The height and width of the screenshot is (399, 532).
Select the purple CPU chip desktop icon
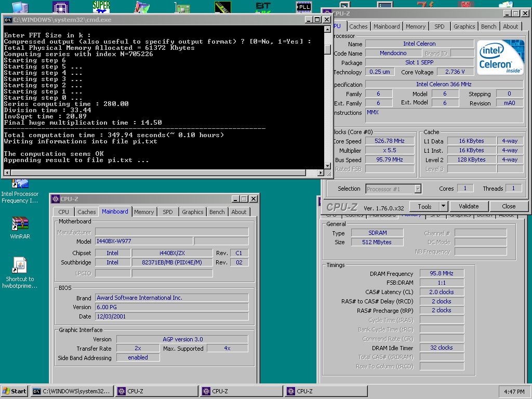click(x=61, y=7)
